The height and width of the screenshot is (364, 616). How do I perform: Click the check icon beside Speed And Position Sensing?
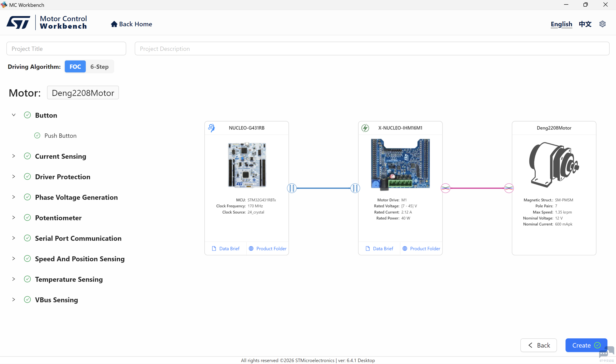[27, 258]
